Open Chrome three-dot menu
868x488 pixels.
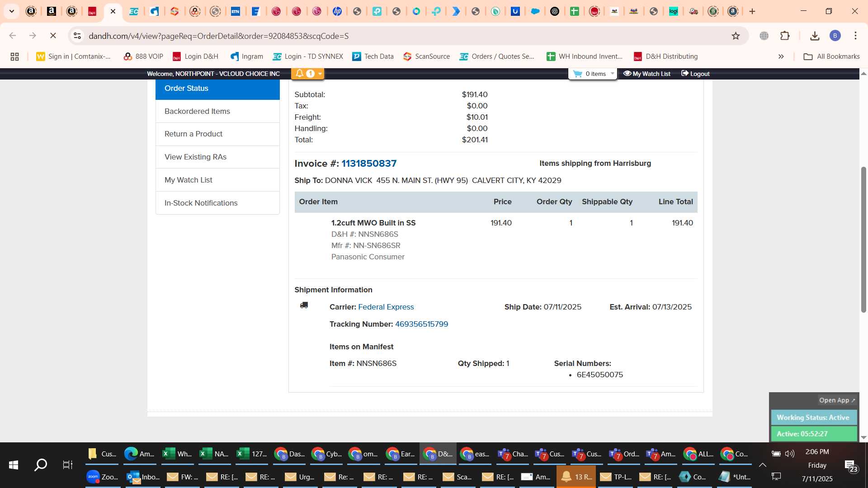(x=855, y=36)
